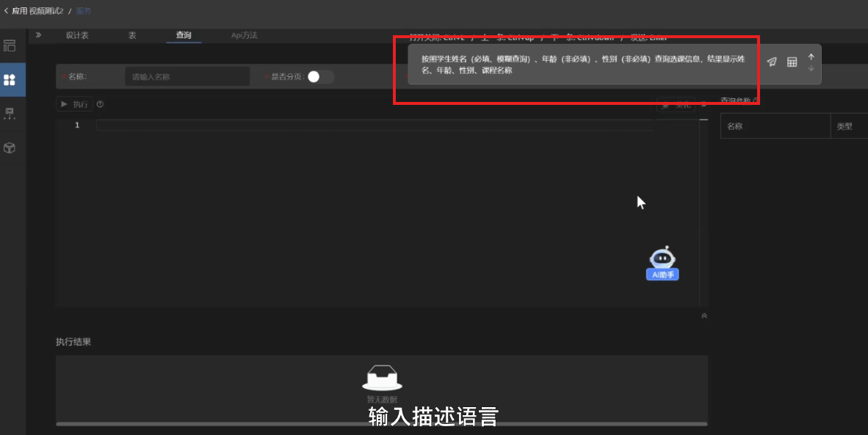Collapse the editor with the ^ arrow
The height and width of the screenshot is (435, 868).
704,315
